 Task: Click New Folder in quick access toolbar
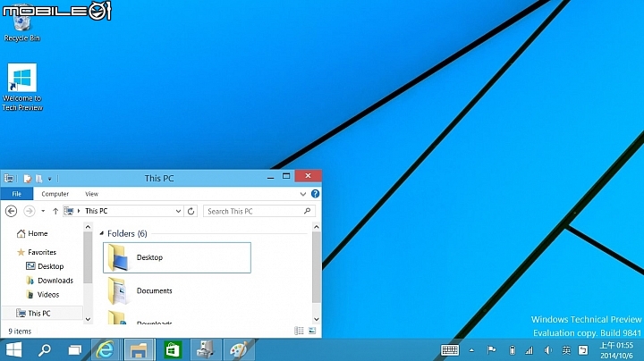click(x=38, y=179)
